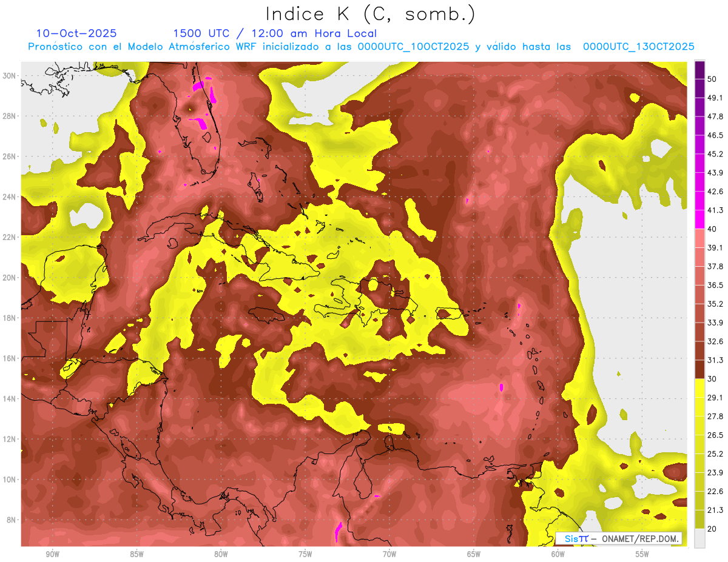Image resolution: width=728 pixels, height=562 pixels.
Task: Click the date "10-Oct-2025"
Action: tap(76, 33)
